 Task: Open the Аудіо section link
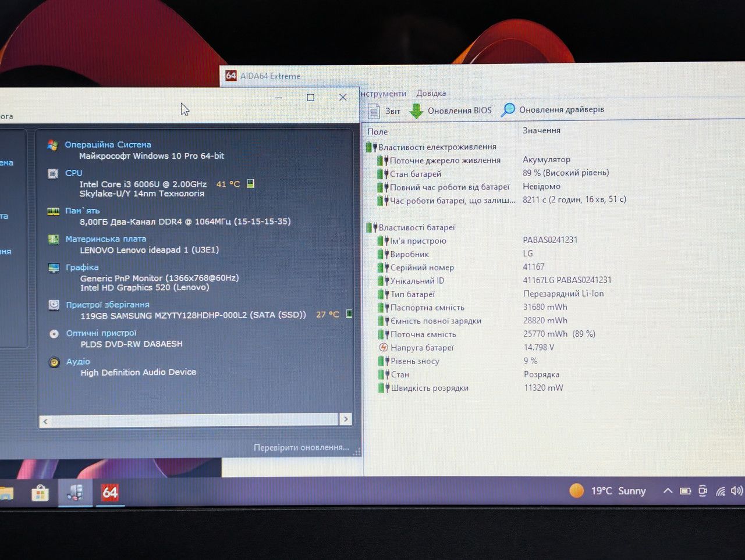click(x=78, y=362)
